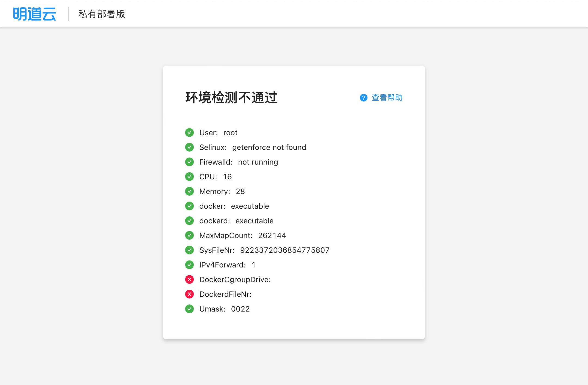This screenshot has width=588, height=385.
Task: Click the check icon beside dockerd: executable
Action: coord(189,221)
